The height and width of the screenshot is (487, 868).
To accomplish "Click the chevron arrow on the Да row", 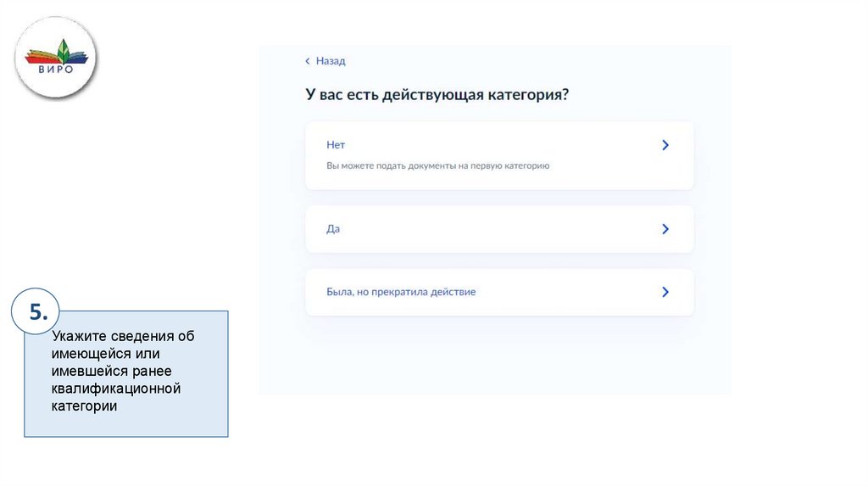I will pos(665,229).
